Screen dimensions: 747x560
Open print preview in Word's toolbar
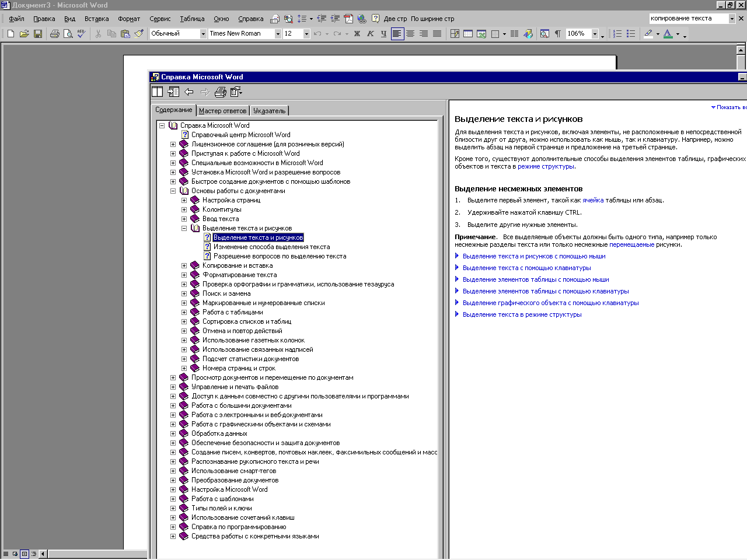click(x=68, y=34)
